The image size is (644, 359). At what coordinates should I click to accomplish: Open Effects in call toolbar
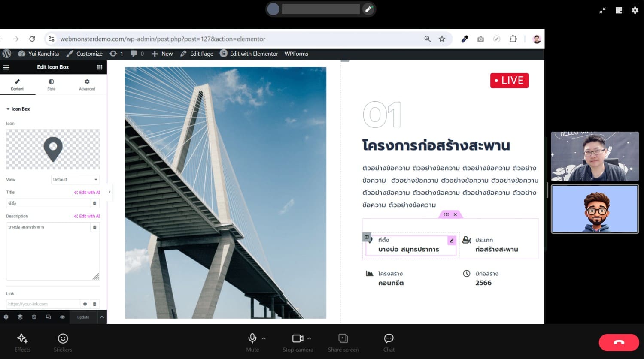22,342
